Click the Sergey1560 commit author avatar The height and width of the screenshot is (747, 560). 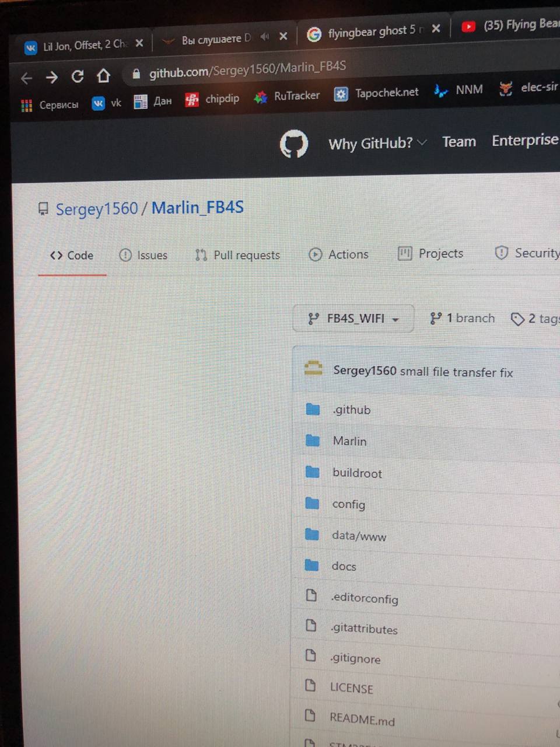point(313,368)
